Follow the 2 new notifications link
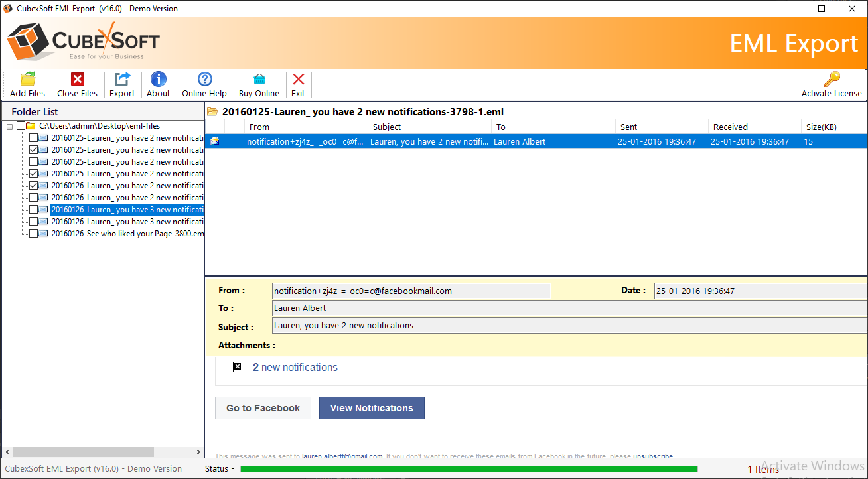Screen dimensions: 868x479 pyautogui.click(x=295, y=367)
